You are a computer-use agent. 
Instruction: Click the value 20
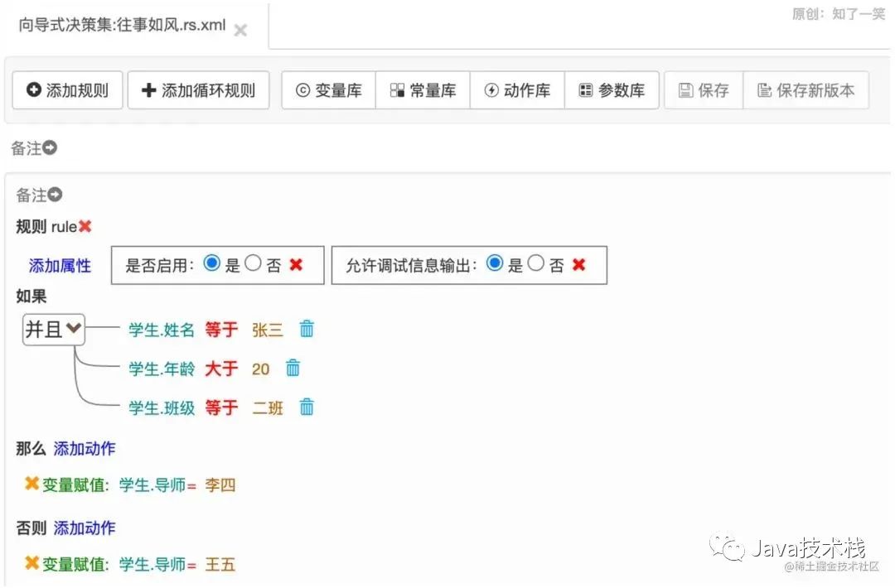point(260,369)
